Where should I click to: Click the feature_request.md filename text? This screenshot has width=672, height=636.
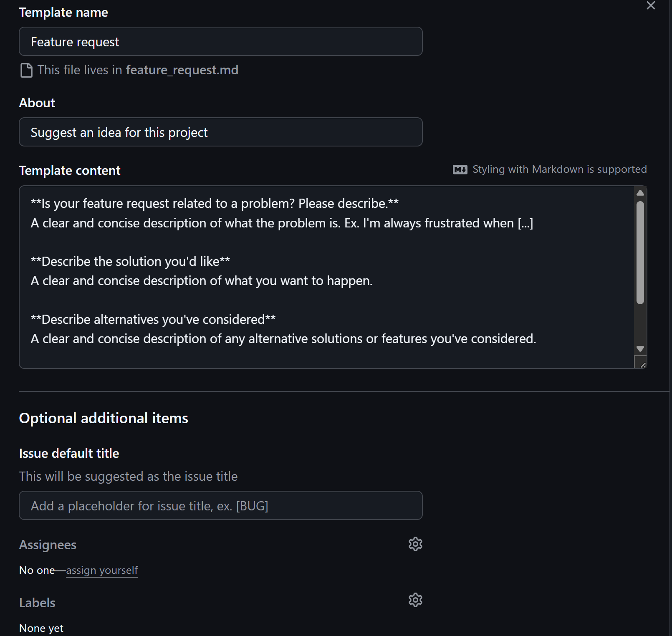click(182, 70)
